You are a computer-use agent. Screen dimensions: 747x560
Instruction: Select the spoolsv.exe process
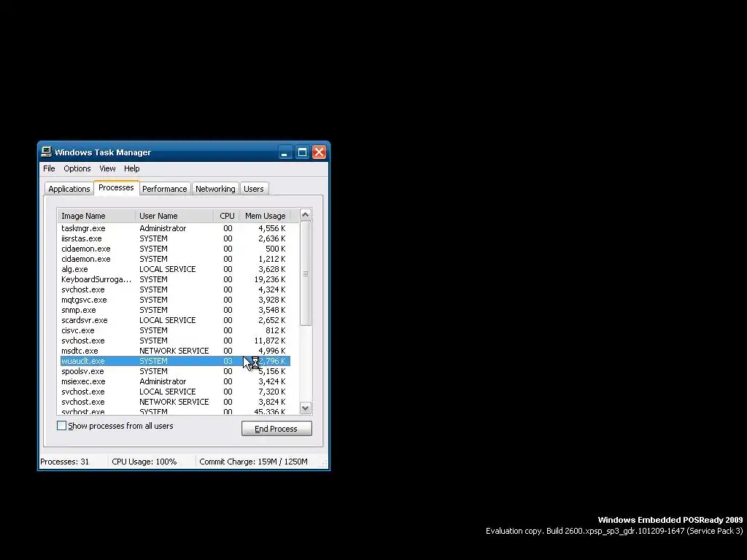(x=175, y=371)
